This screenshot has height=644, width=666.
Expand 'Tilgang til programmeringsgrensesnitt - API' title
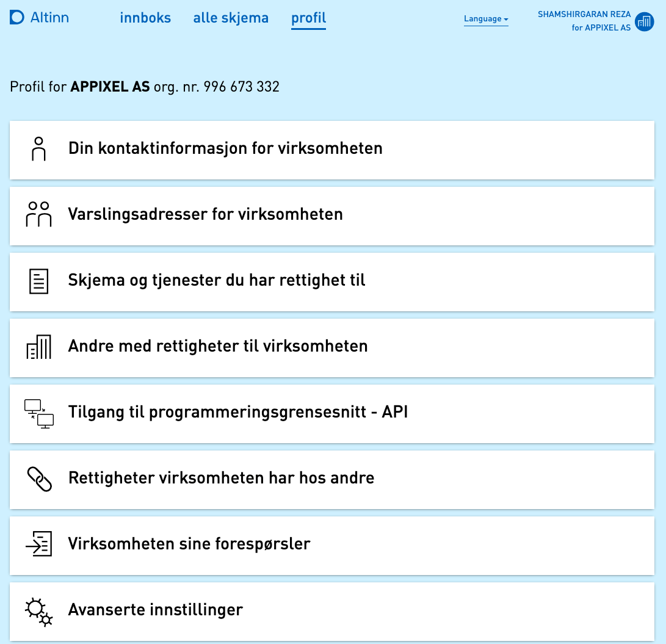coord(238,412)
